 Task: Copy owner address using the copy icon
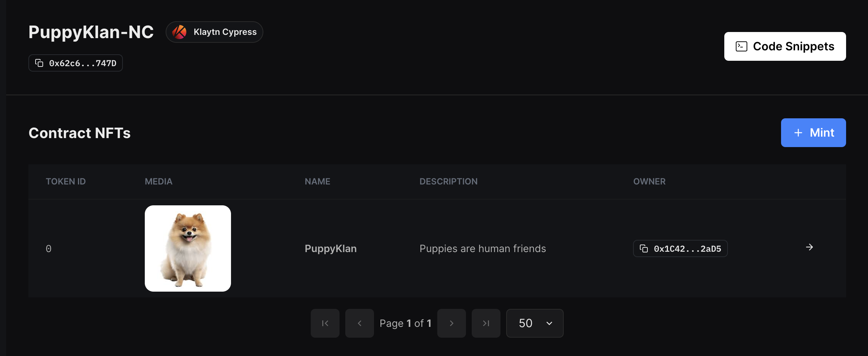[x=644, y=248]
